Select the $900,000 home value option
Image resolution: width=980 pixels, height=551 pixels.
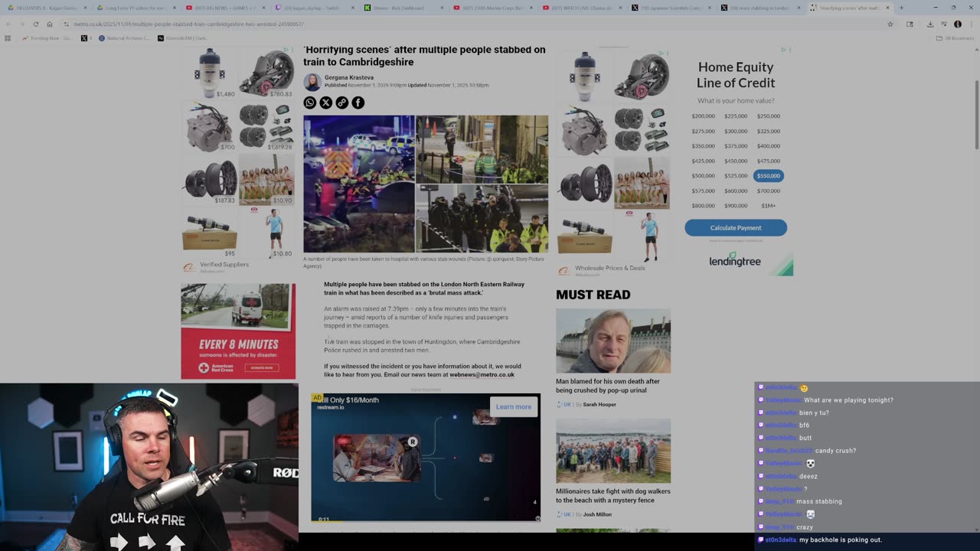tap(736, 206)
